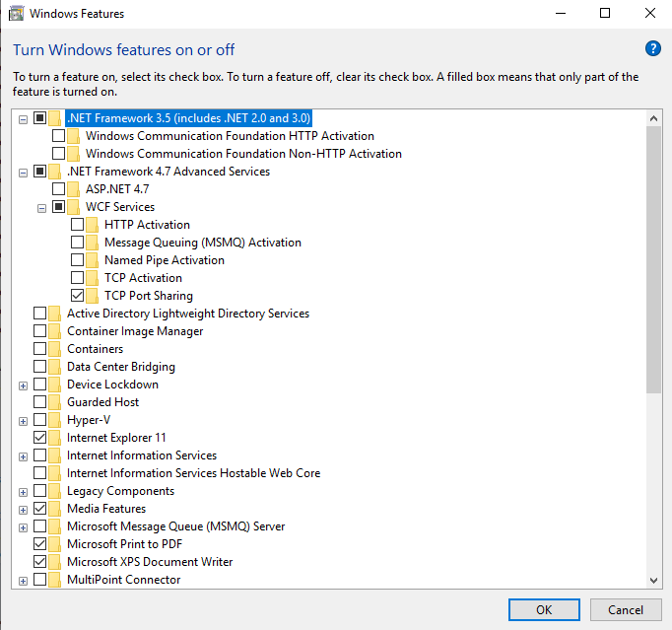672x630 pixels.
Task: Enable the Hyper-V checkbox
Action: [x=39, y=419]
